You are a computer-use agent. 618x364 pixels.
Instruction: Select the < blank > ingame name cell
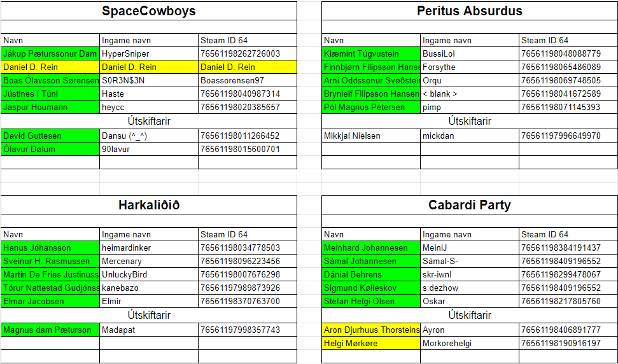click(x=470, y=94)
